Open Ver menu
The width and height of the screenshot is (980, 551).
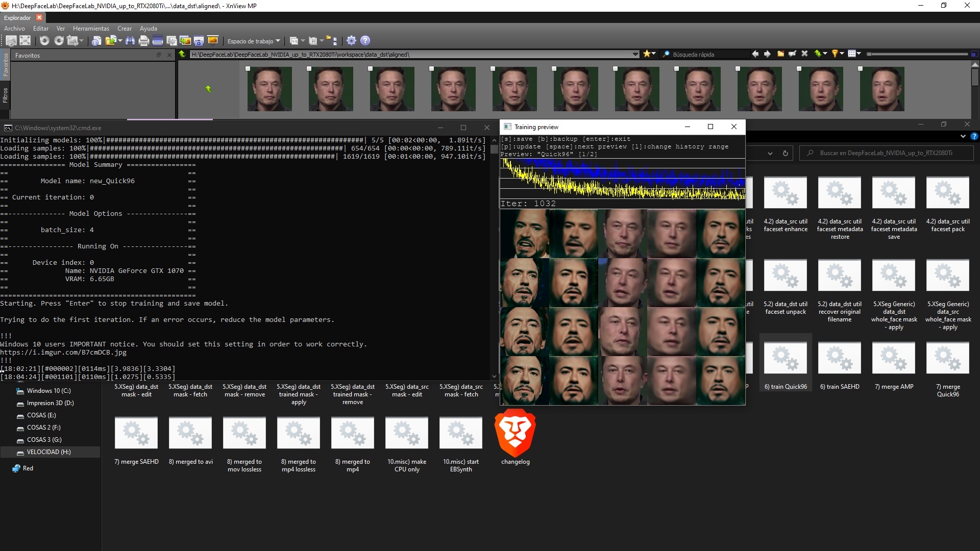(61, 29)
